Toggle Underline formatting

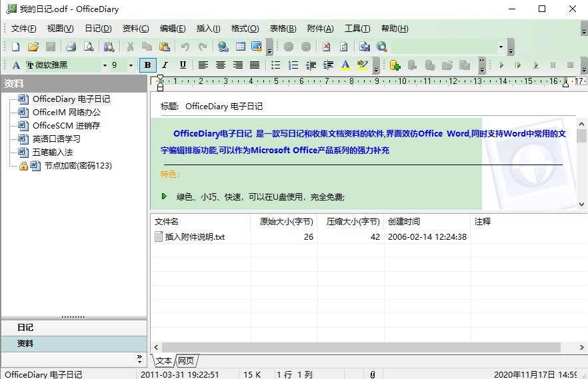pos(182,65)
